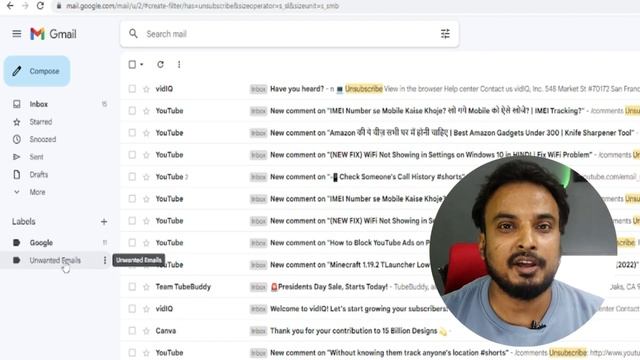Star the 'Without knowing them' YouTube email
This screenshot has width=640, height=360.
[146, 353]
